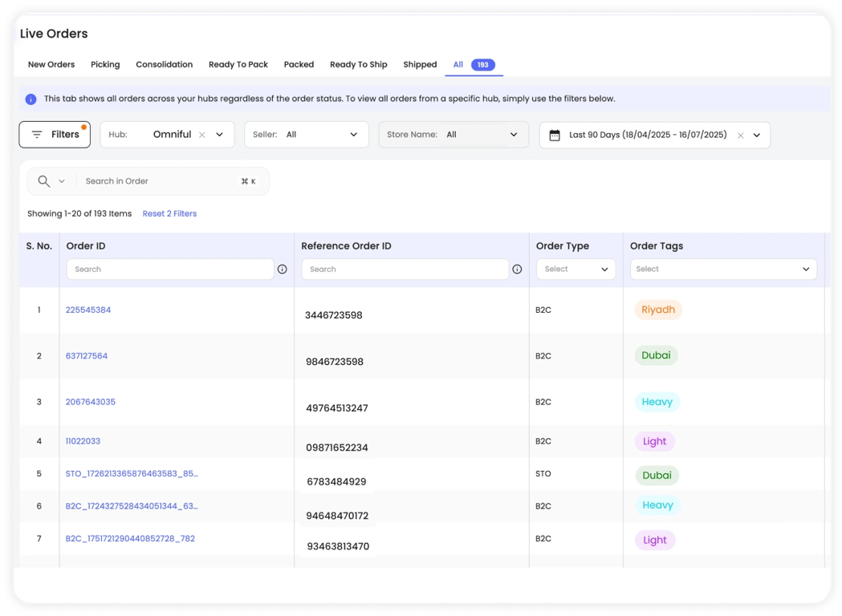Click the blue info icon in banner
842x616 pixels.
31,99
